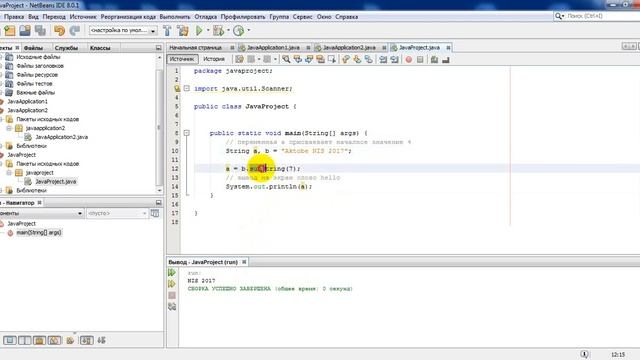
Task: Collapse the import fold on line 3
Action: tap(187, 88)
